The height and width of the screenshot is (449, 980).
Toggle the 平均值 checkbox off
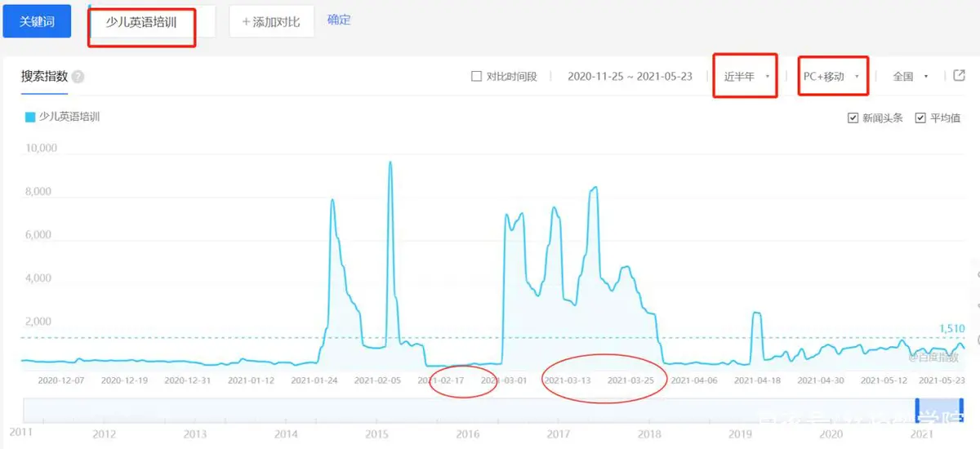point(920,118)
